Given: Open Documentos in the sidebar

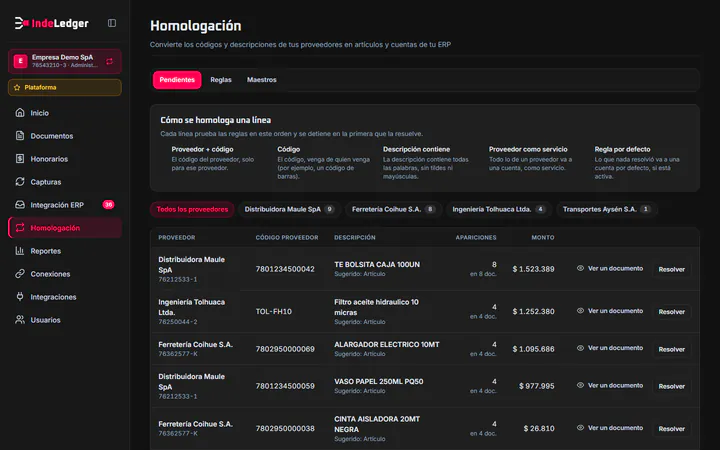Looking at the screenshot, I should coord(65,135).
